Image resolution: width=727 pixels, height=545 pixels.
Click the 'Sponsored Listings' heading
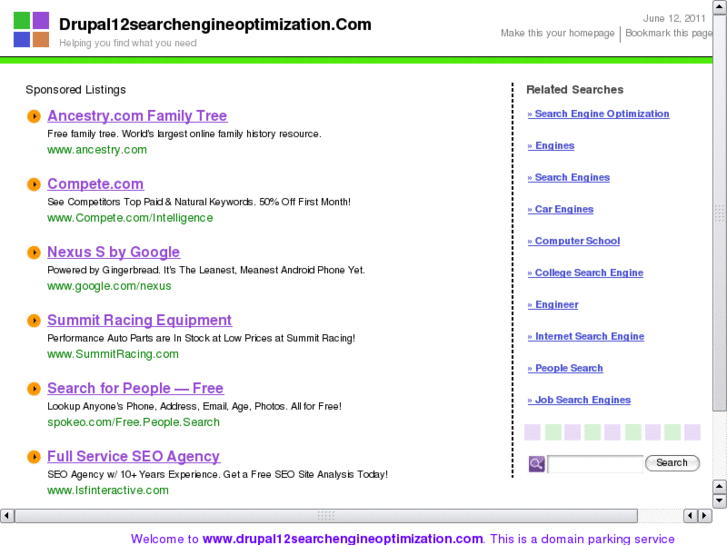(76, 90)
